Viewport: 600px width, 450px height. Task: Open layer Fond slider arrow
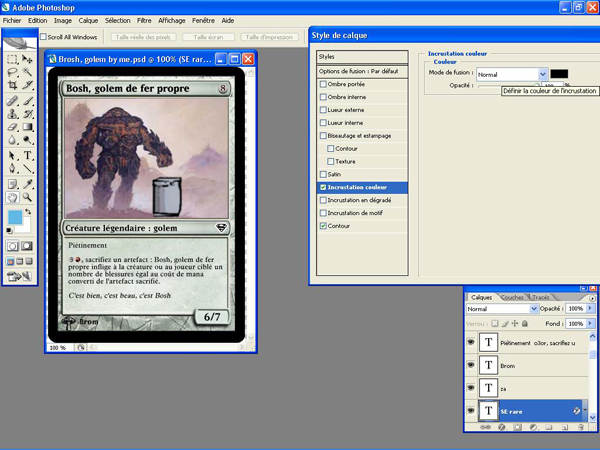[x=590, y=324]
